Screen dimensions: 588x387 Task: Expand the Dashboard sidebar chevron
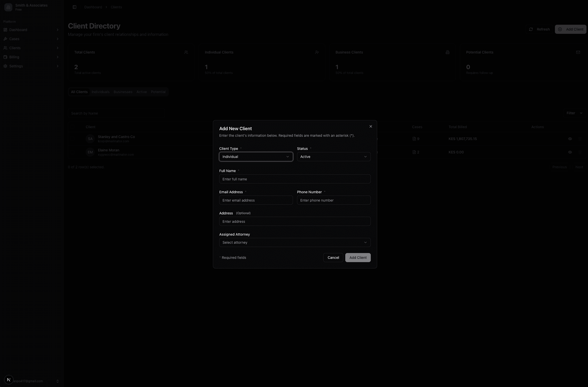pos(58,30)
